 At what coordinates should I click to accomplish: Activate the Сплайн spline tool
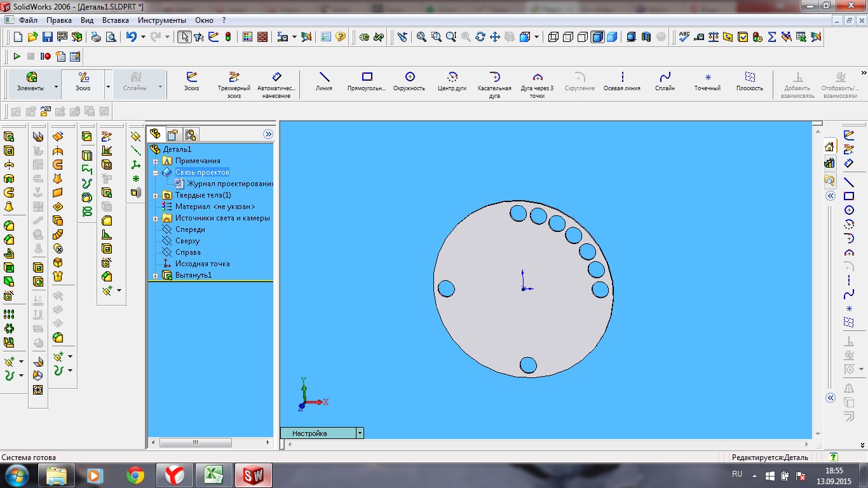[x=665, y=82]
